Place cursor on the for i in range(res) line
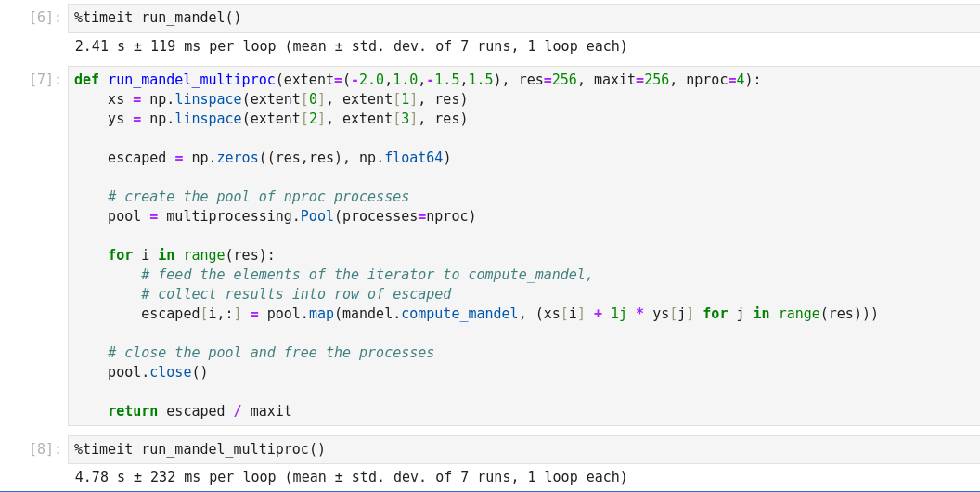Image resolution: width=980 pixels, height=492 pixels. (191, 255)
